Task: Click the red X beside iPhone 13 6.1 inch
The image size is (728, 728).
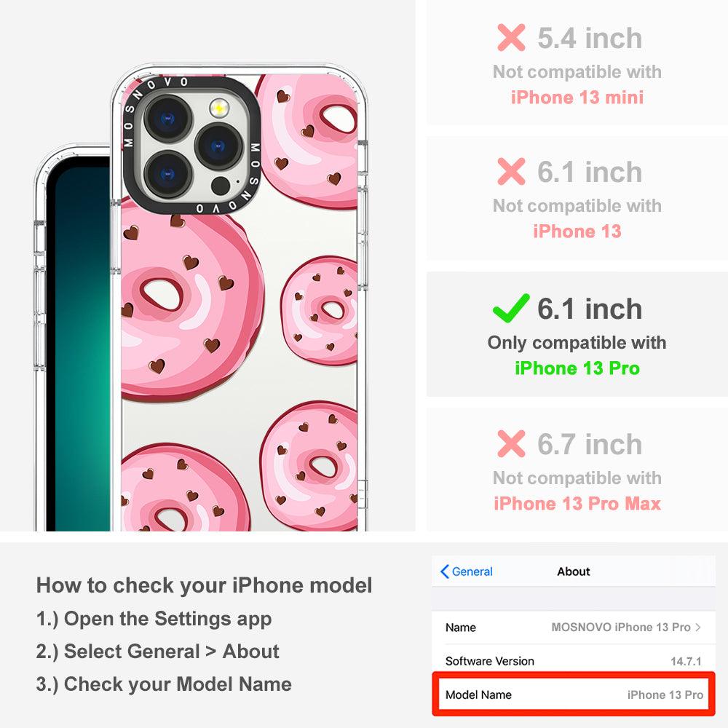Action: point(511,171)
